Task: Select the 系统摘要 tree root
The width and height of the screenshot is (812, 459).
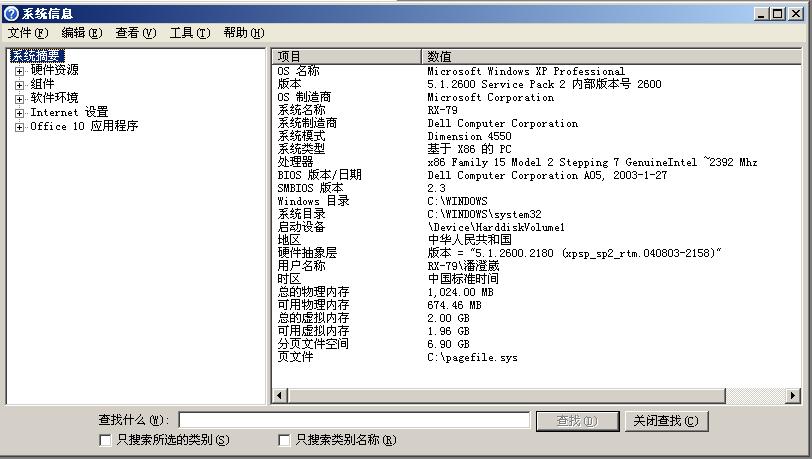Action: (x=37, y=55)
